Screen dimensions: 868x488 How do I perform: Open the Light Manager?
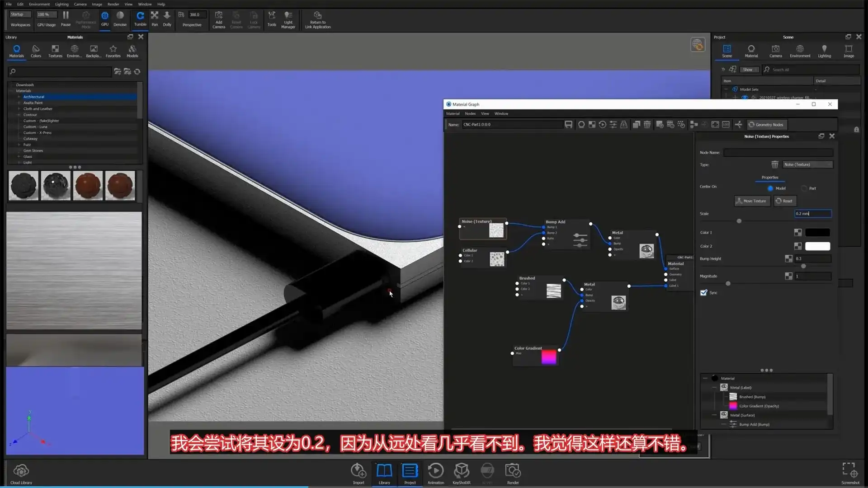coord(288,19)
